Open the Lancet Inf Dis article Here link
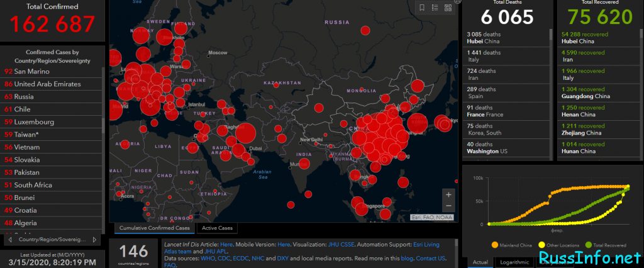This screenshot has width=644, height=268. pos(226,245)
